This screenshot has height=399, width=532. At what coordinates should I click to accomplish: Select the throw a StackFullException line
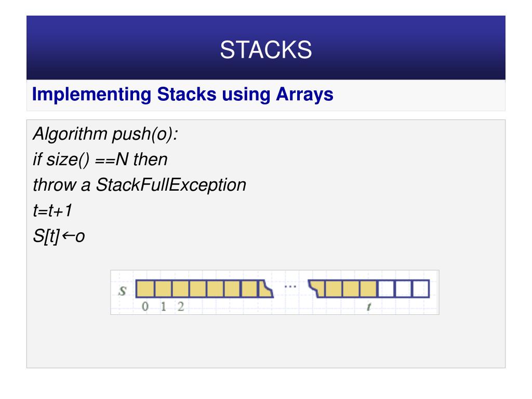pos(139,185)
